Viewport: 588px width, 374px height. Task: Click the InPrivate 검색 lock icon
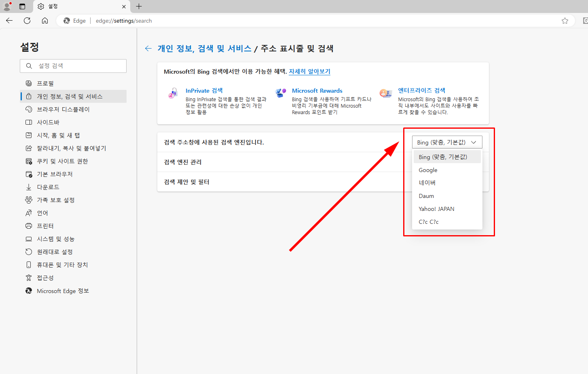(x=173, y=93)
